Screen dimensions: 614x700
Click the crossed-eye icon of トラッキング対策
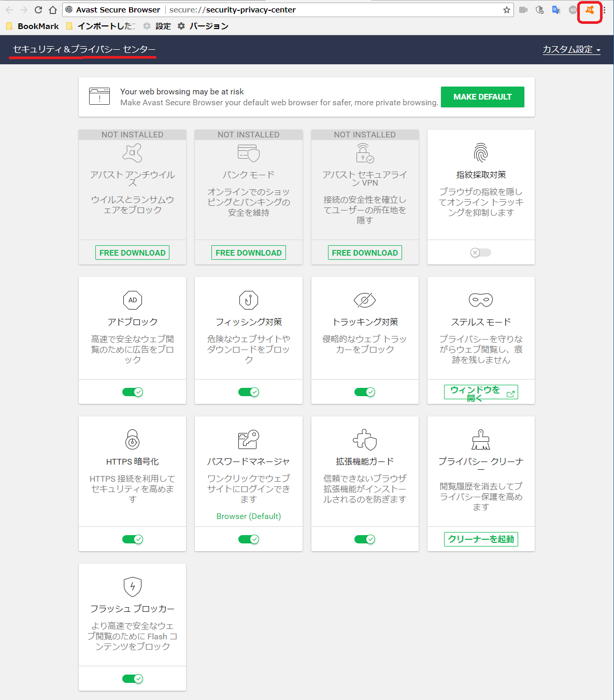[x=365, y=300]
